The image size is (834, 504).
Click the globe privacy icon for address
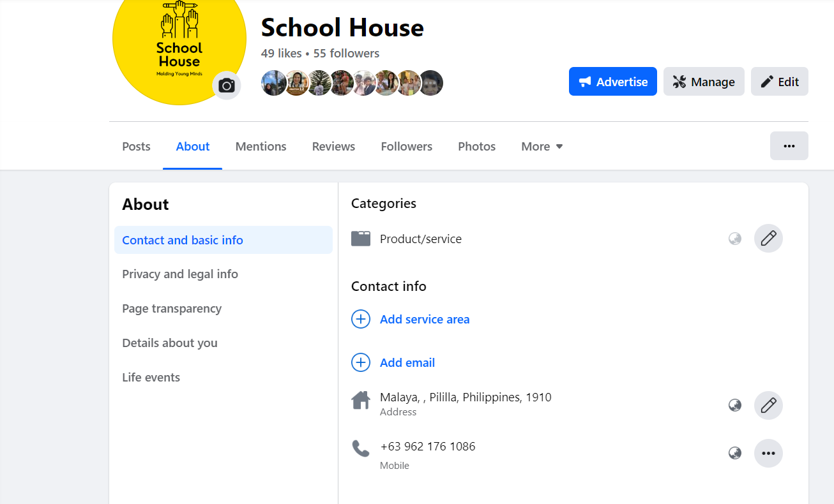[x=735, y=405]
